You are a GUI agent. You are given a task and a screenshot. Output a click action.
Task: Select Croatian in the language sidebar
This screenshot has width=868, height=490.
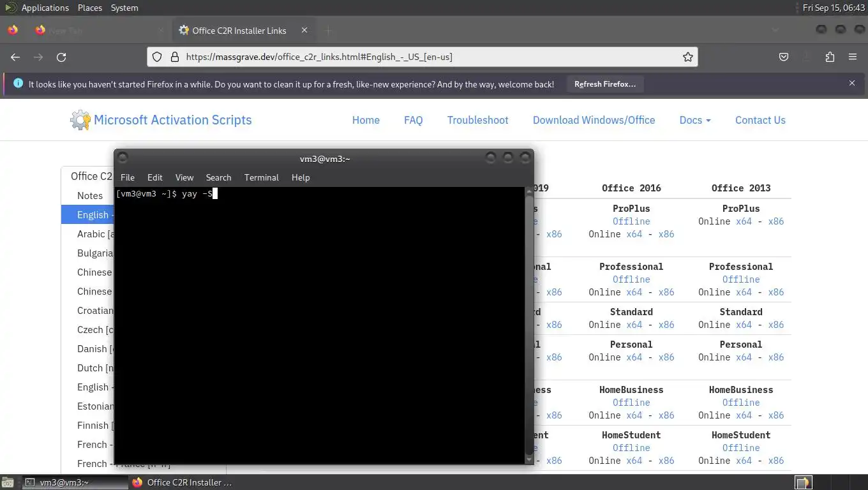[x=94, y=311]
